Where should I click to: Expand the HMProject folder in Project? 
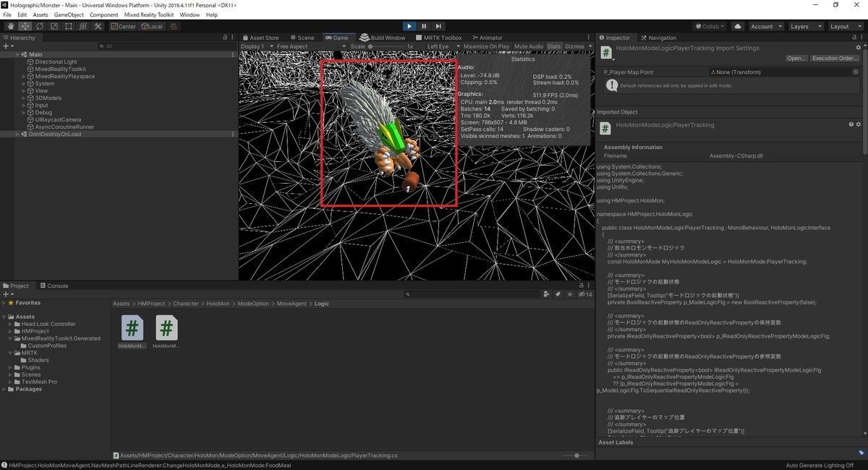tap(10, 331)
